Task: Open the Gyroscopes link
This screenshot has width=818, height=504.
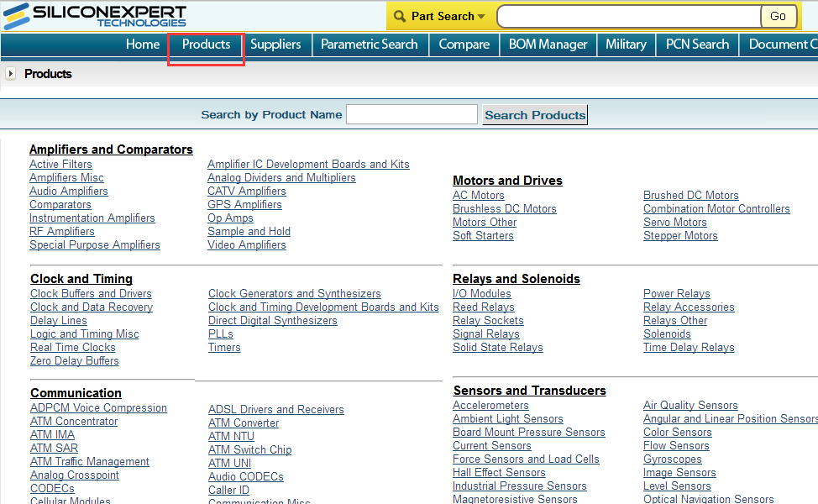Action: tap(673, 459)
